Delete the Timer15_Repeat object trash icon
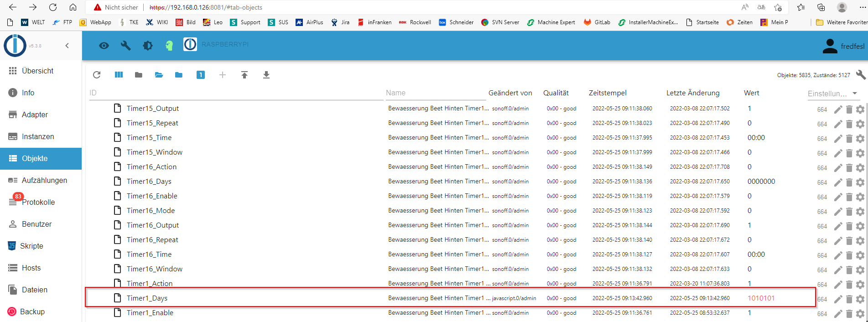This screenshot has height=322, width=868. point(849,124)
